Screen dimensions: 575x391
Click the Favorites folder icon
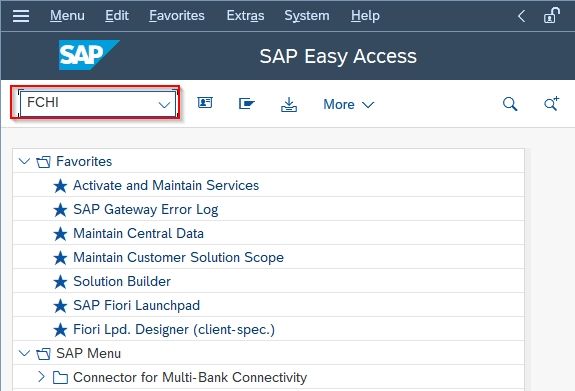tap(43, 161)
